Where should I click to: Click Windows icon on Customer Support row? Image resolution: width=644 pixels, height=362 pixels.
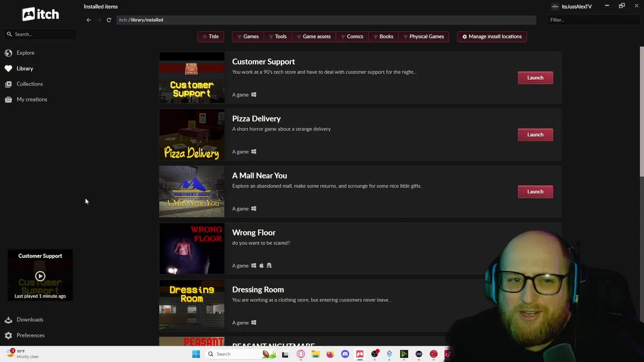(254, 95)
